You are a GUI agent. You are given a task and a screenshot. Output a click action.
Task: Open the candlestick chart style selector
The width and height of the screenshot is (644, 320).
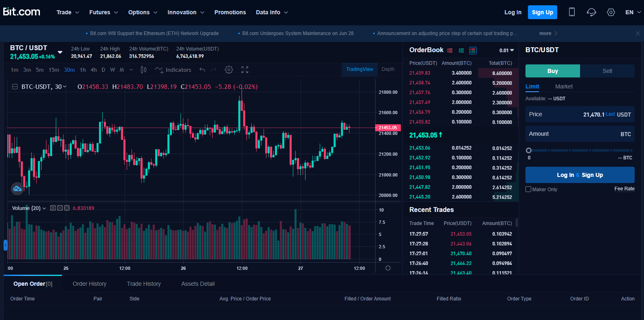[143, 70]
